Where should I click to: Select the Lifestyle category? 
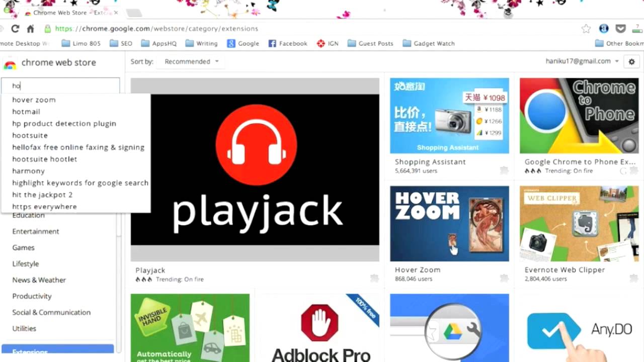(x=26, y=263)
